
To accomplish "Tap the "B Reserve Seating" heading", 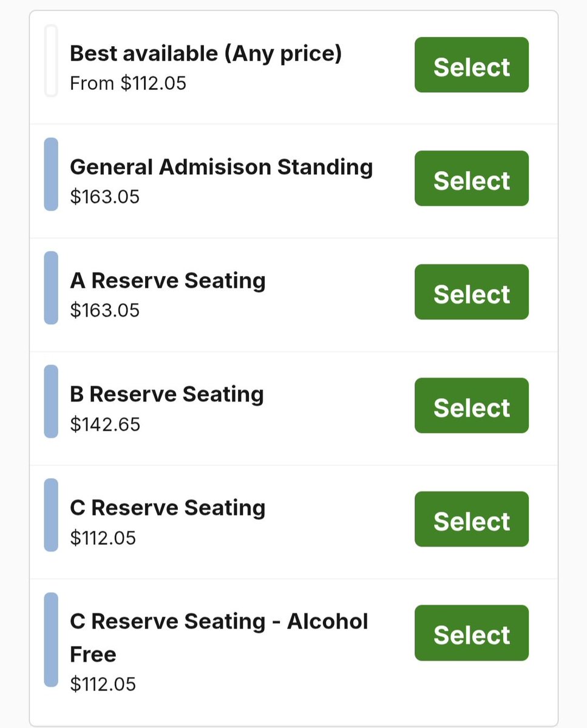I will (x=167, y=394).
